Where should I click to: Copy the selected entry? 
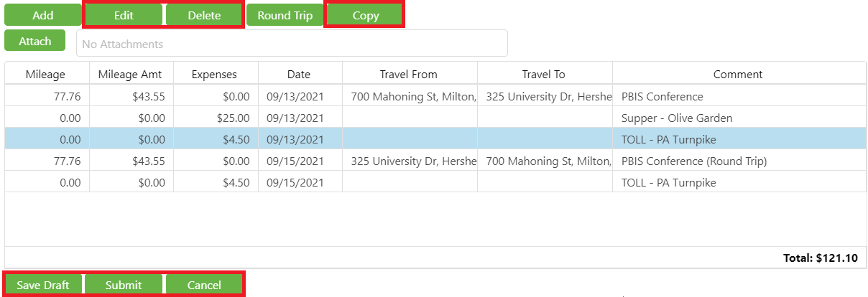366,15
